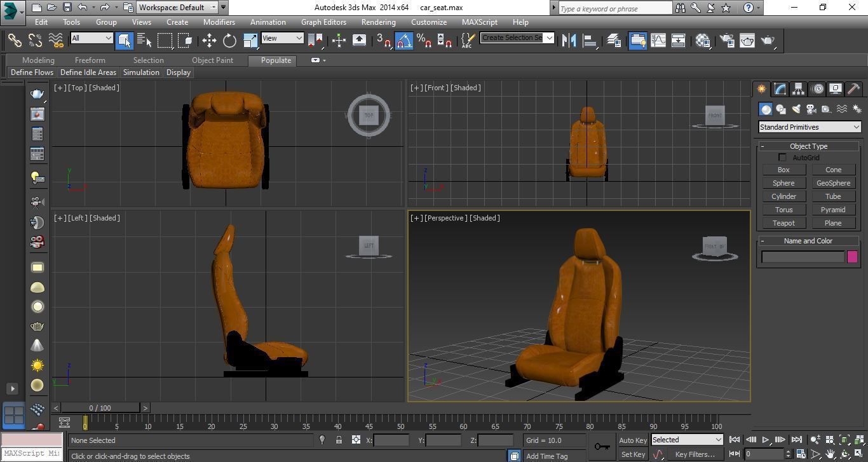Viewport: 868px width, 462px height.
Task: Click the GeoSphere primitive button
Action: (x=833, y=183)
